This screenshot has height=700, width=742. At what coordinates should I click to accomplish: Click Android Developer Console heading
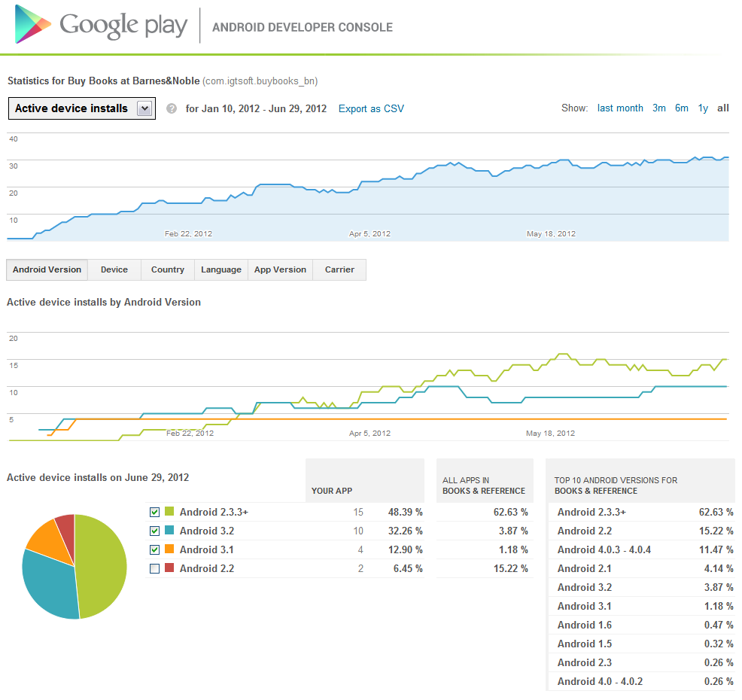[303, 27]
